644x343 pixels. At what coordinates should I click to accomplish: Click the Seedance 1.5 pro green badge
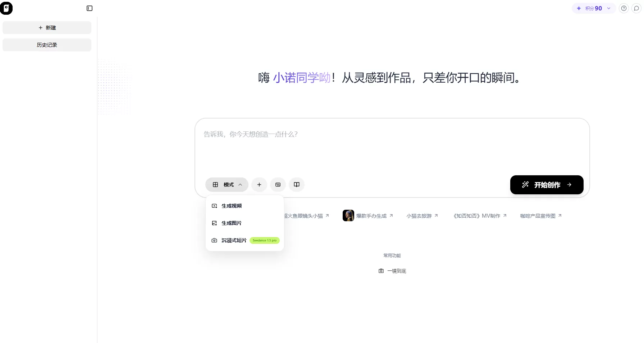point(264,240)
